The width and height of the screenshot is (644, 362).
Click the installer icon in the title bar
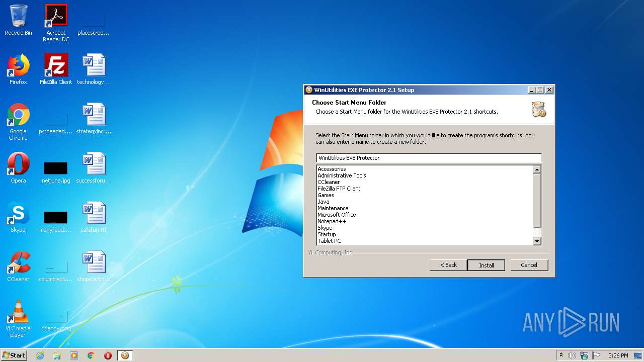pyautogui.click(x=309, y=90)
